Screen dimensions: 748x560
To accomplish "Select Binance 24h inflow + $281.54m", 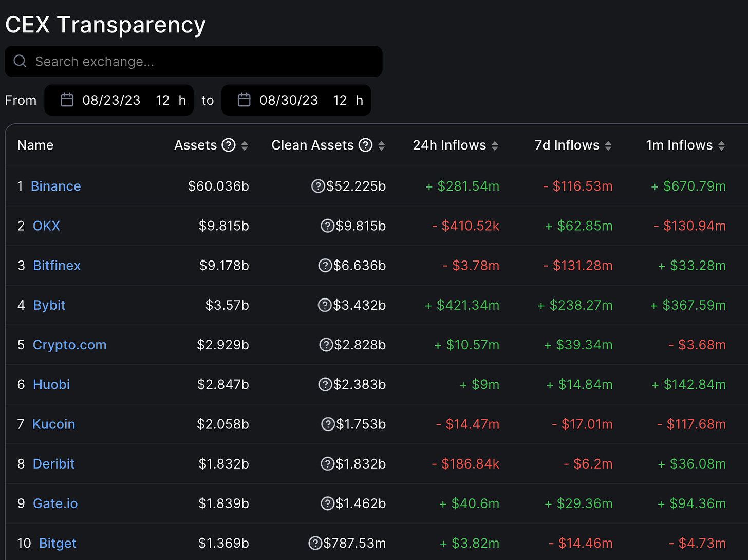I will pos(462,186).
